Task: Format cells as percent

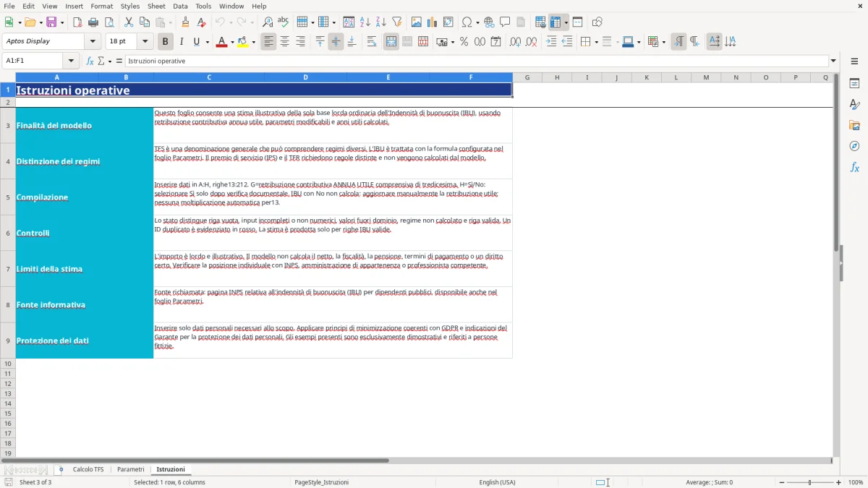Action: tap(464, 42)
